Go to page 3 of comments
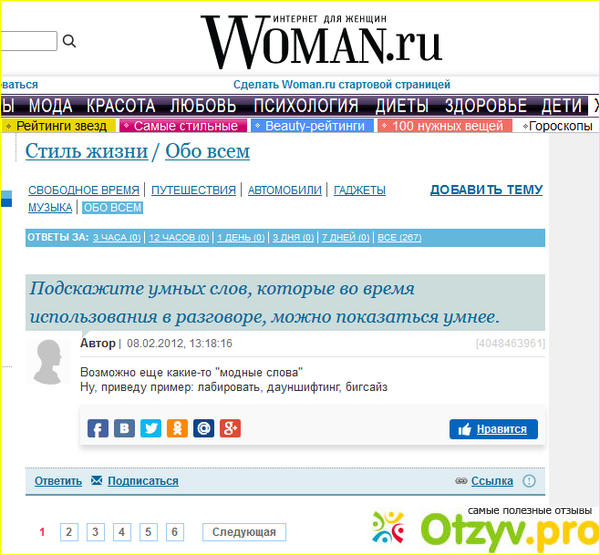Screen dimensions: 600x555 95,532
